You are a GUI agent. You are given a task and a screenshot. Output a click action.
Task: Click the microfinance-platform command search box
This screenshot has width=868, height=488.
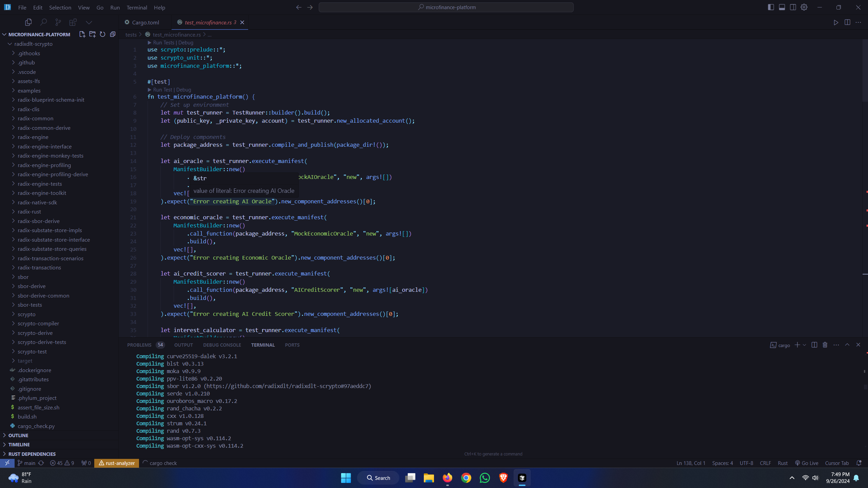coord(446,7)
